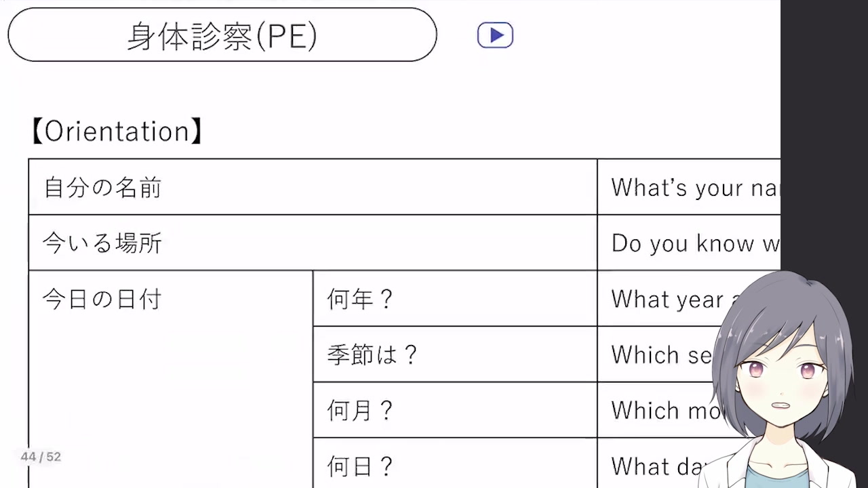Click the 身体診察(PE) title banner
Screen dimensions: 868x488
coord(222,35)
